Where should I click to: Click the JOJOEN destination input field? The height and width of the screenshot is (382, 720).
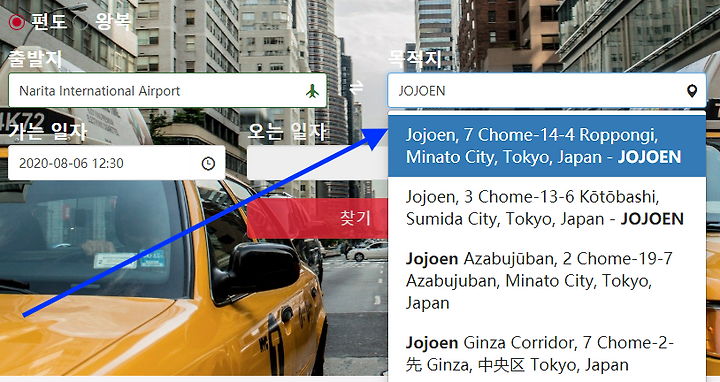click(x=547, y=90)
